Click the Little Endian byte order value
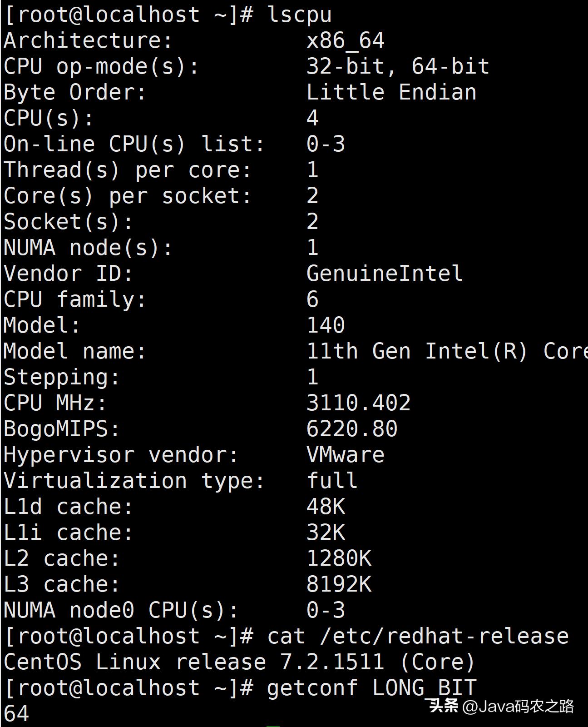This screenshot has height=727, width=588. click(x=391, y=92)
